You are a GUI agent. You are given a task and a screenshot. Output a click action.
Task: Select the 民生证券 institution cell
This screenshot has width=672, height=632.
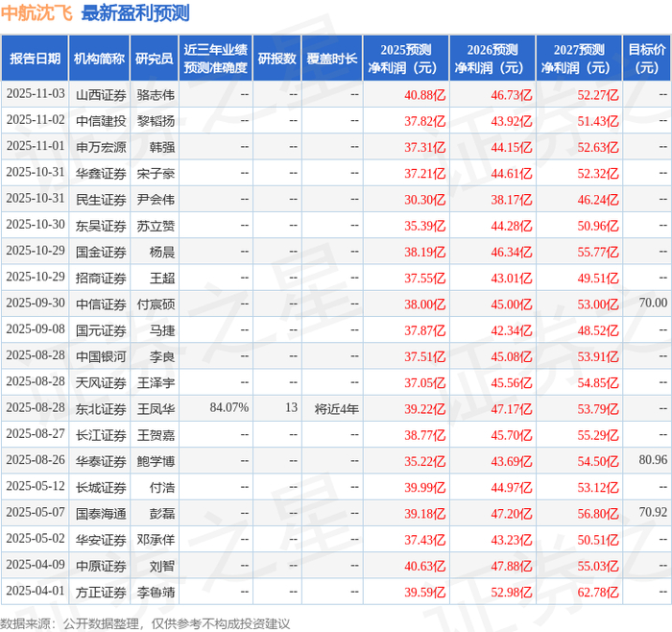[x=101, y=200]
